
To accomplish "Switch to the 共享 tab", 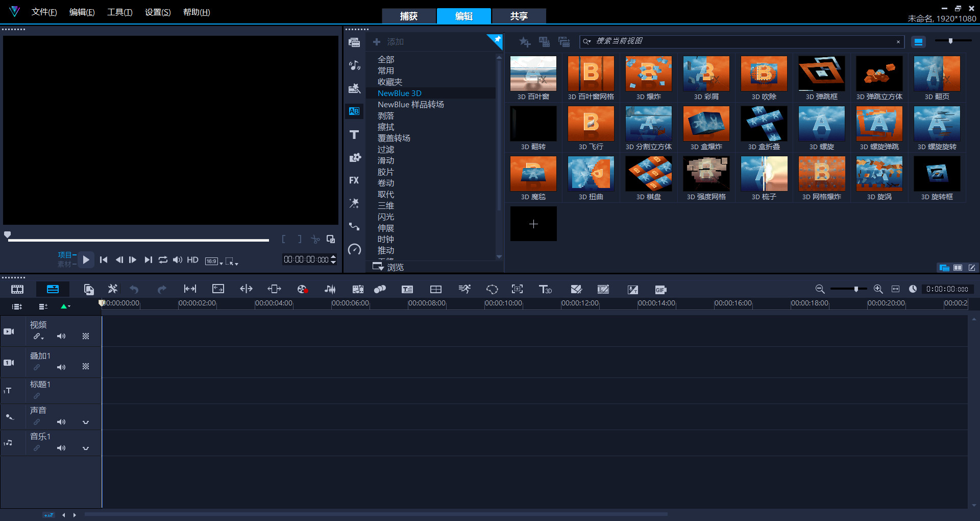I will 519,16.
